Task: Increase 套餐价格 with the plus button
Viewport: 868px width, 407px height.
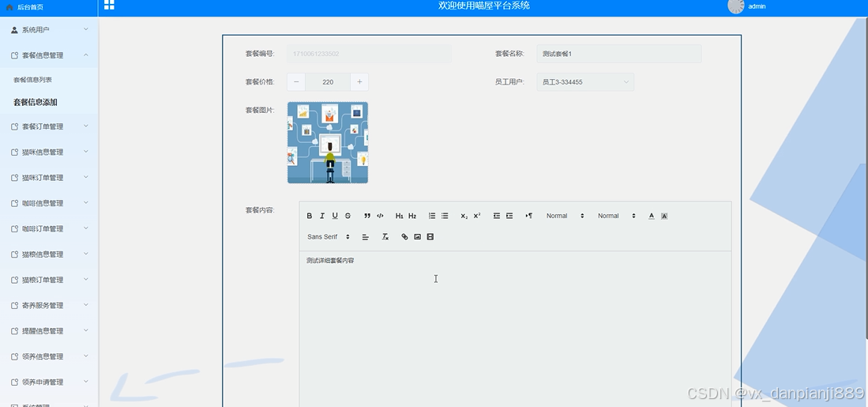Action: [x=359, y=82]
